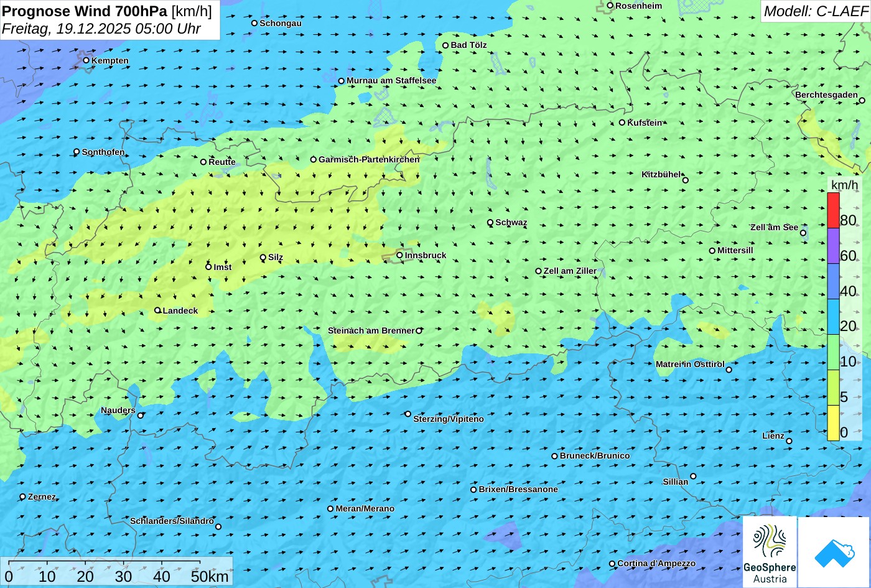871x588 pixels.
Task: Click the '40' legend value label
Action: pyautogui.click(x=848, y=291)
